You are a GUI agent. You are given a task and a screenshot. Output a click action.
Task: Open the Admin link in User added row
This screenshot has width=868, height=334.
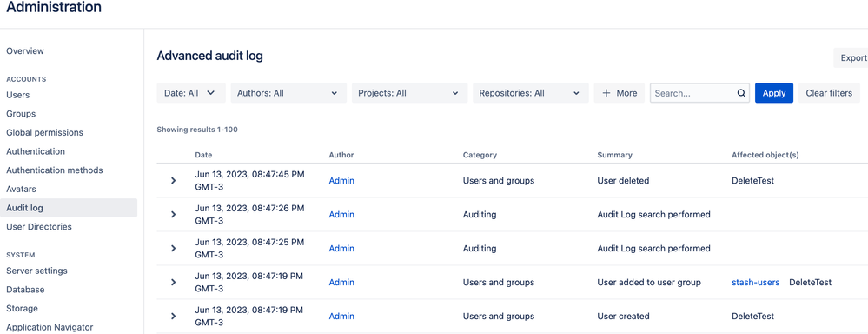[341, 283]
